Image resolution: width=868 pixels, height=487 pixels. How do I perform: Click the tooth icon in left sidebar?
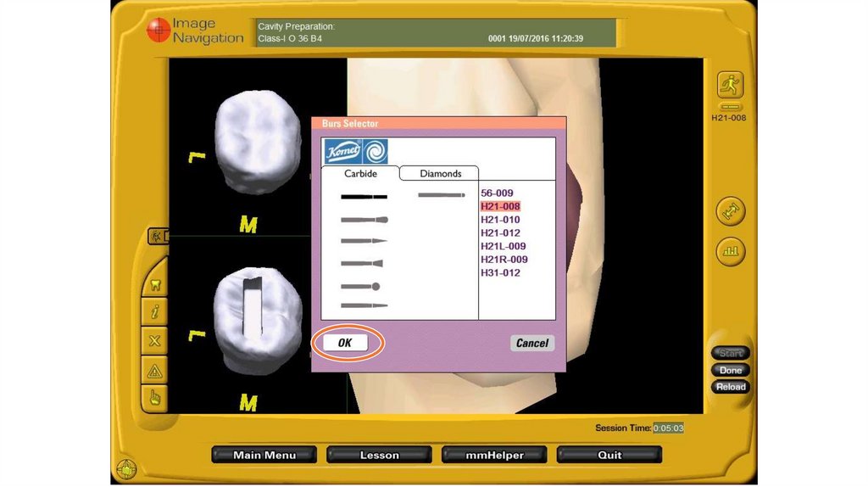tap(155, 286)
